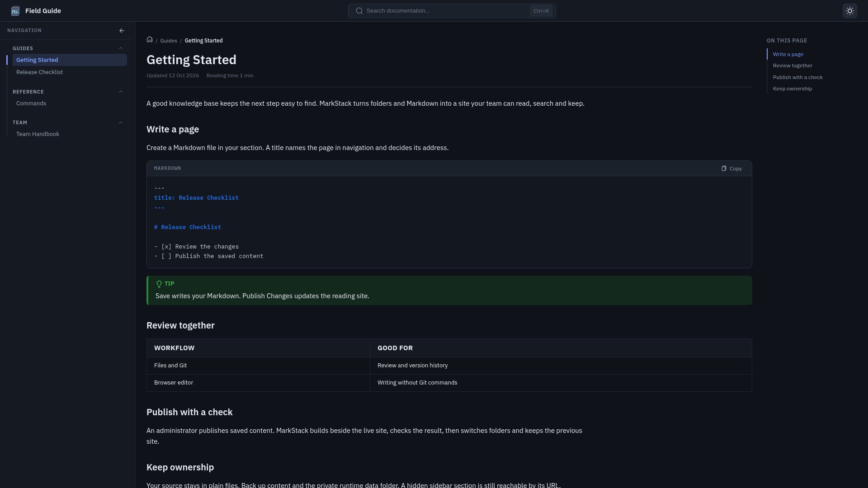Click the Getting Started page heading
The width and height of the screenshot is (868, 488).
(191, 60)
